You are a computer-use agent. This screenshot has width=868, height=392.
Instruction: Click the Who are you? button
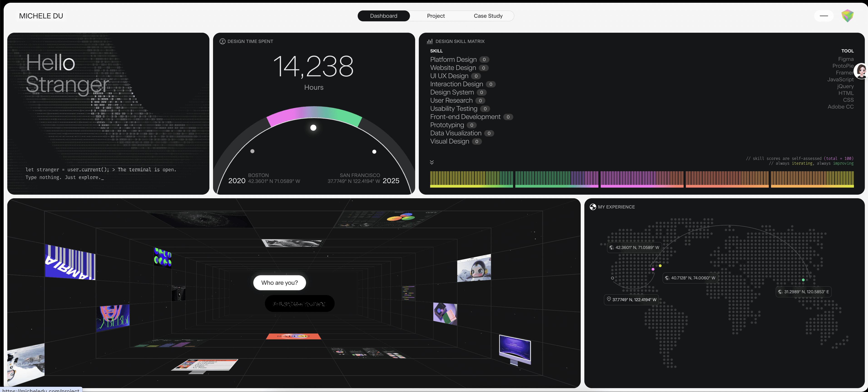(279, 283)
